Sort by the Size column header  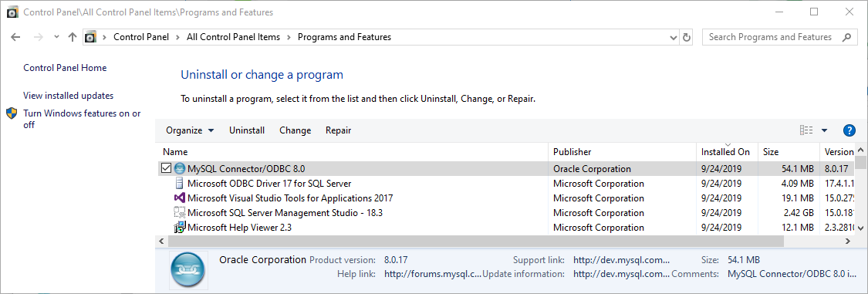click(789, 152)
